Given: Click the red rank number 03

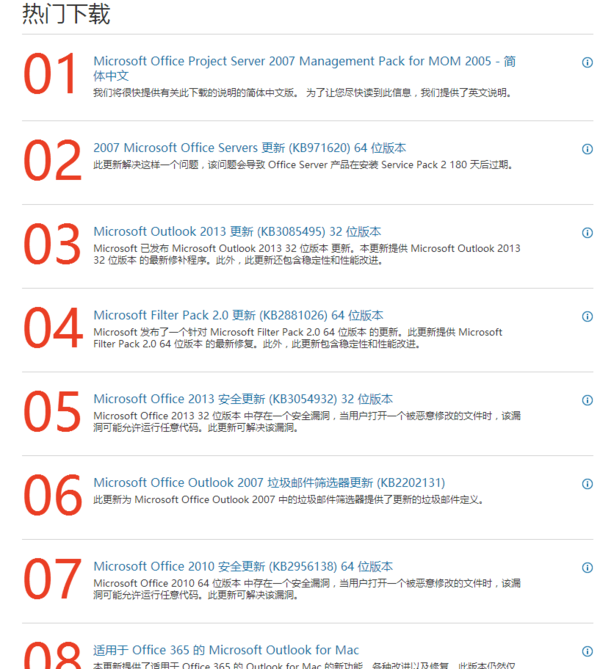Looking at the screenshot, I should coord(52,244).
